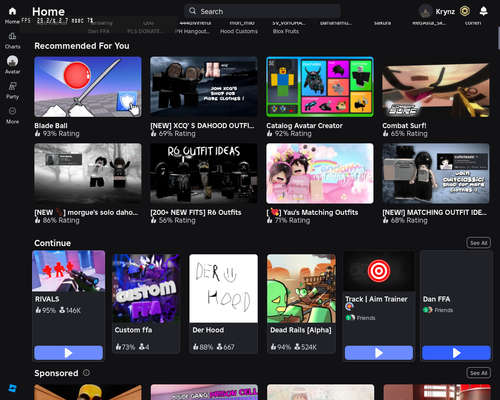Click the PRISON CELL sponsored thumbnail
The width and height of the screenshot is (500, 400).
pyautogui.click(x=204, y=392)
